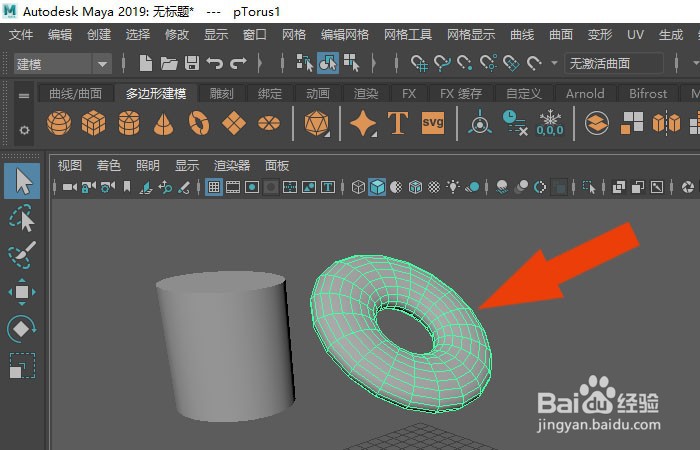Click the SVG import shelf icon

click(x=433, y=123)
